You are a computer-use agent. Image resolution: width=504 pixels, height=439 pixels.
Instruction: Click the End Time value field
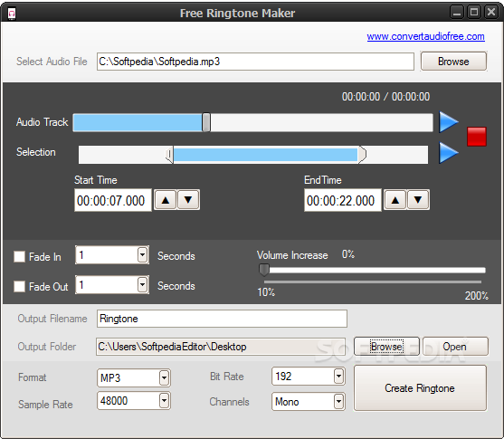click(x=343, y=200)
